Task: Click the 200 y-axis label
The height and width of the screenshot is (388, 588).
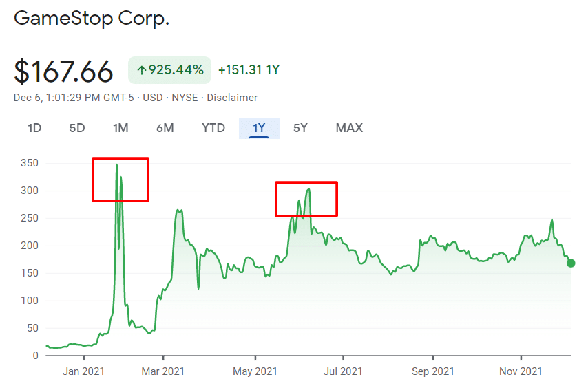Action: coord(30,246)
